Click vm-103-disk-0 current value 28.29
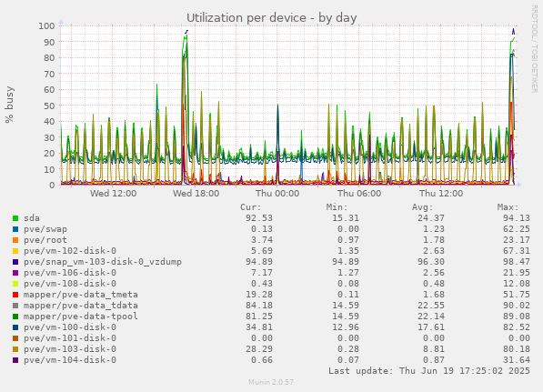The width and height of the screenshot is (543, 392). 259,349
